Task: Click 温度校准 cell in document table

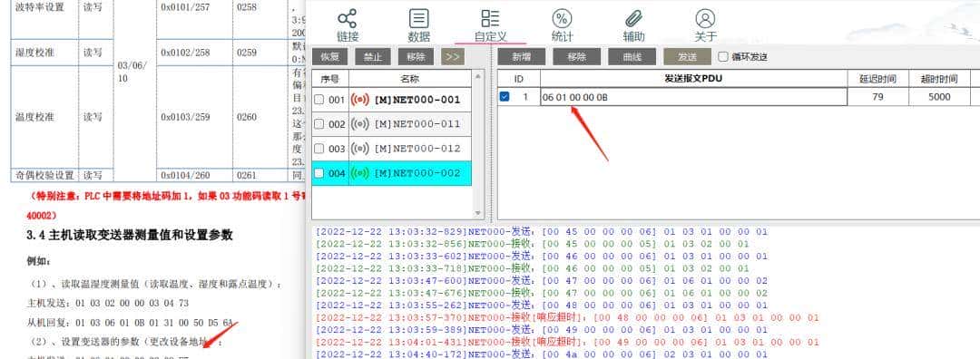Action: [x=35, y=117]
